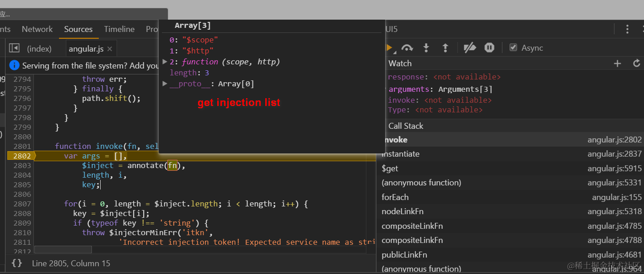Image resolution: width=644 pixels, height=274 pixels.
Task: Select Type watch expression
Action: 435,110
